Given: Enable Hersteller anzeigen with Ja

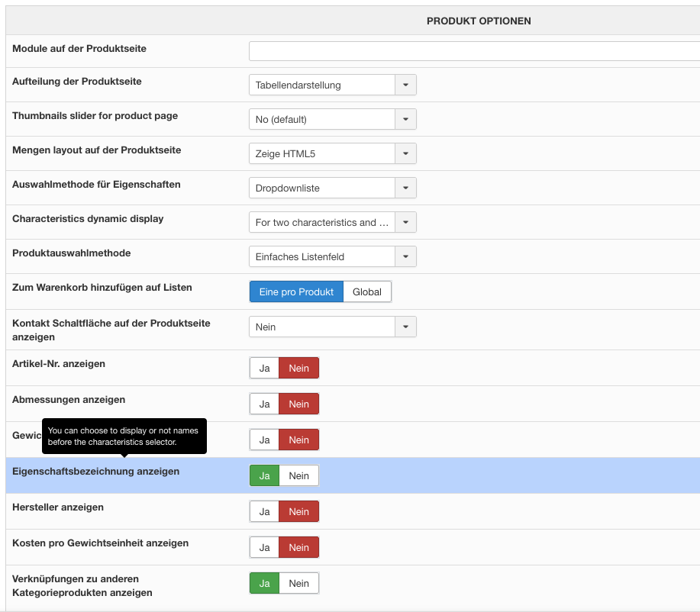Looking at the screenshot, I should (x=265, y=511).
